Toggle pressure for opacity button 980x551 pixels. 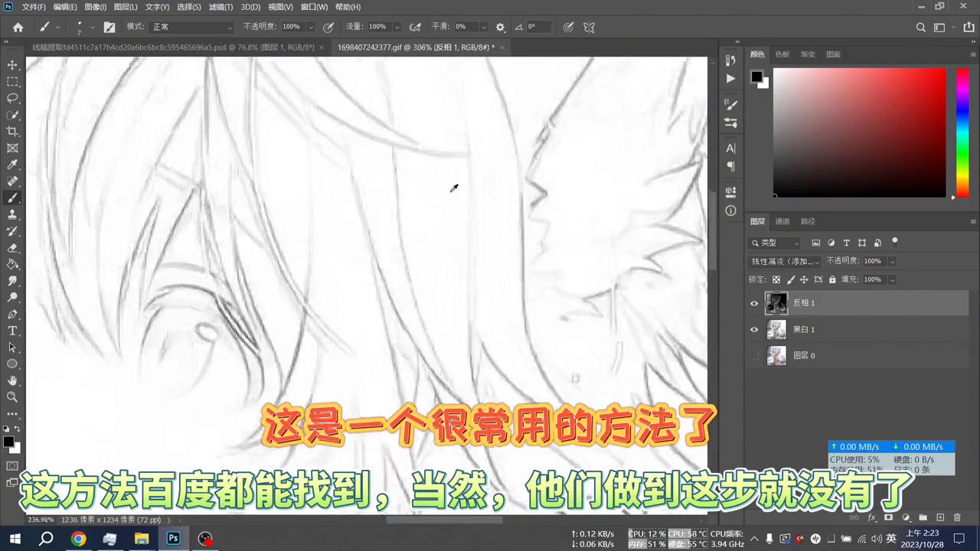tap(328, 27)
